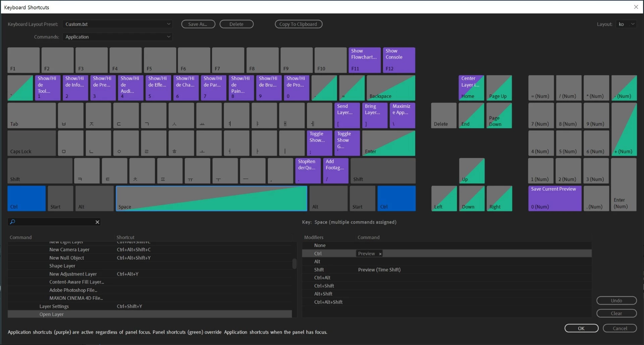The width and height of the screenshot is (644, 345).
Task: Select the 0 key Show/Hide Pro...
Action: coord(297,88)
